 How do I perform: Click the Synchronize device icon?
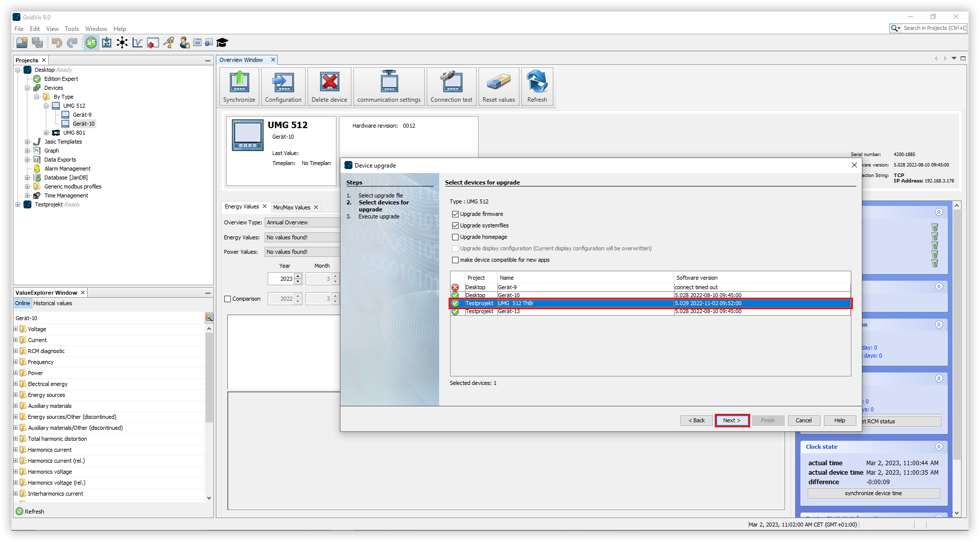(x=239, y=86)
